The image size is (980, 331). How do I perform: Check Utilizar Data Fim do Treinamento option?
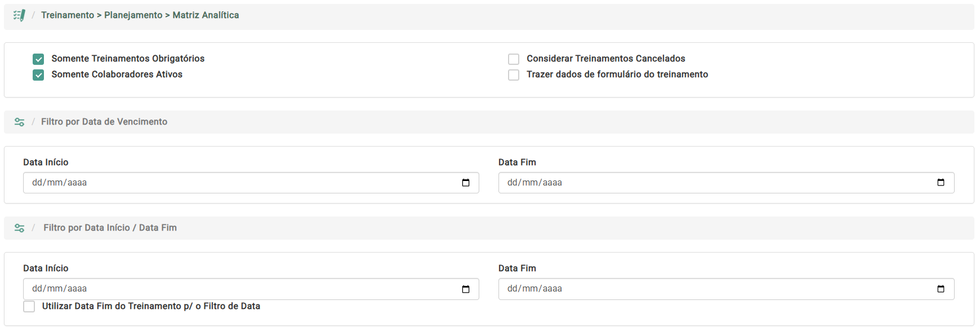pyautogui.click(x=29, y=306)
